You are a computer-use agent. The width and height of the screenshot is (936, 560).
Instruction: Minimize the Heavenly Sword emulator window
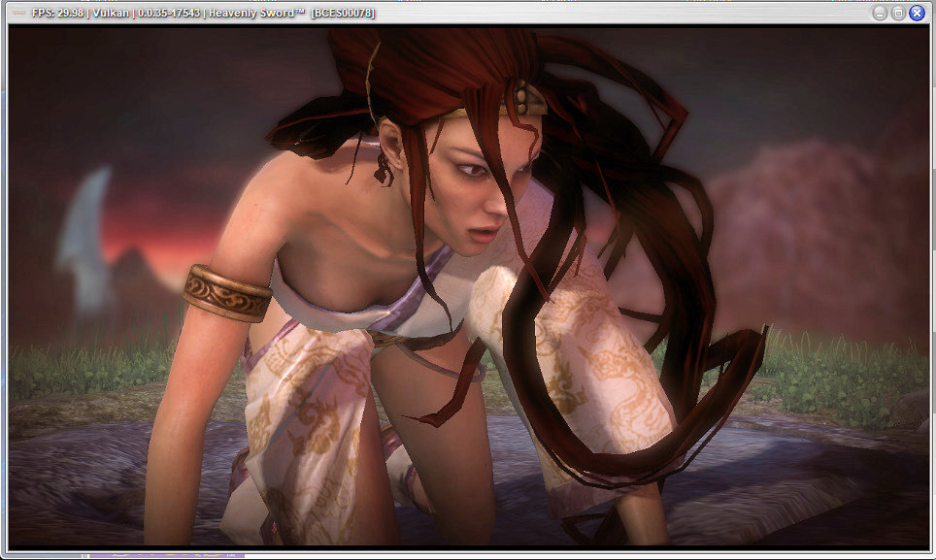point(879,13)
